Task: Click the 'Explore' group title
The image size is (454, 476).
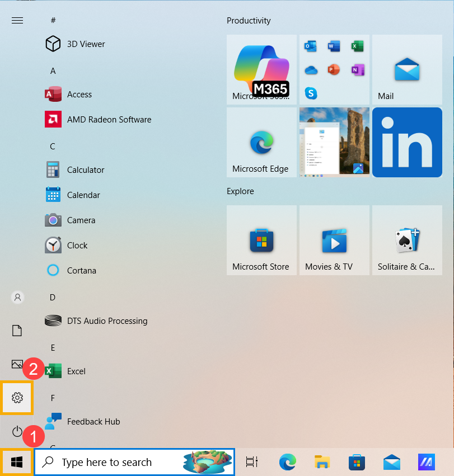Action: pyautogui.click(x=240, y=191)
